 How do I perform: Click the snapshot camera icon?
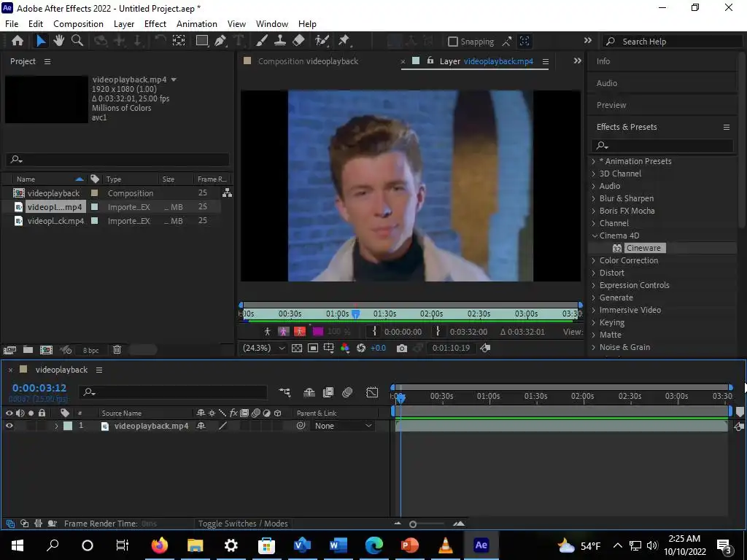pyautogui.click(x=402, y=348)
